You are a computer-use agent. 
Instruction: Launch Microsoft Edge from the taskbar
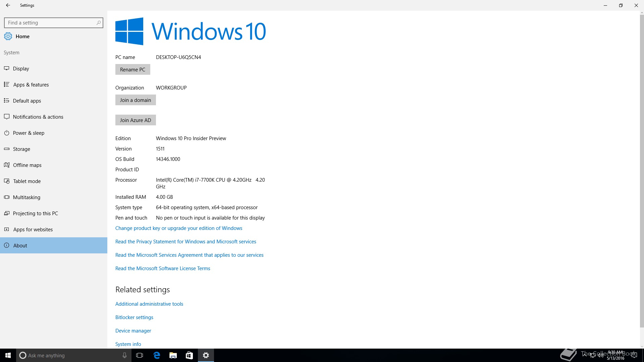156,355
